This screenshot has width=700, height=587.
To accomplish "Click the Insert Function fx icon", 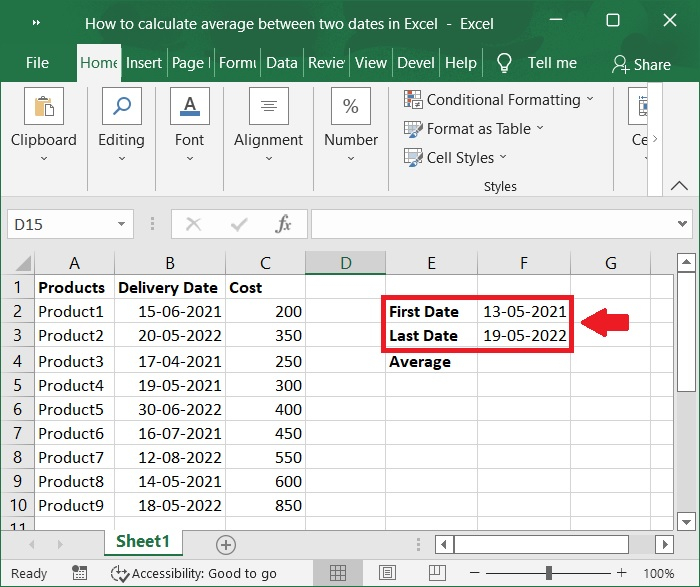I will (x=283, y=225).
